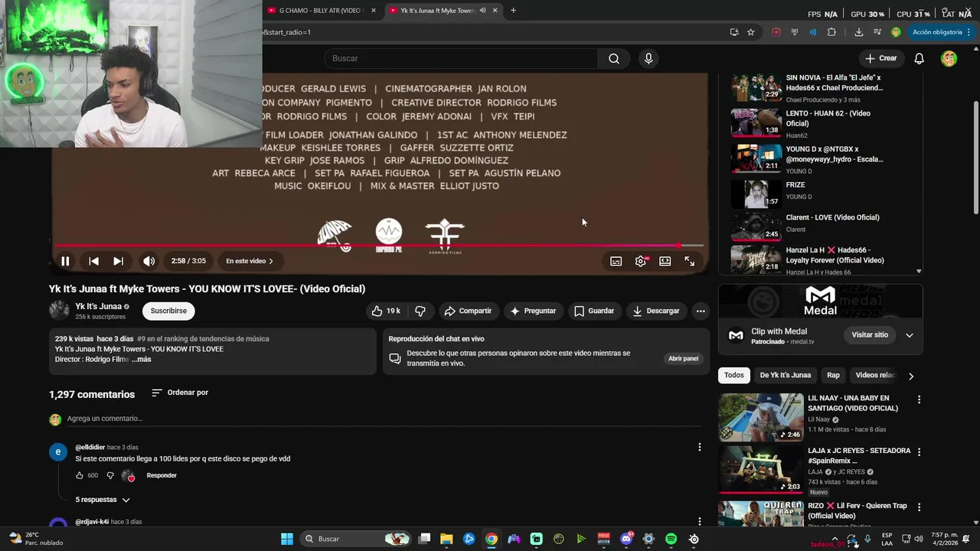Run search with magnifying glass icon
Image resolution: width=980 pixels, height=551 pixels.
pos(614,58)
